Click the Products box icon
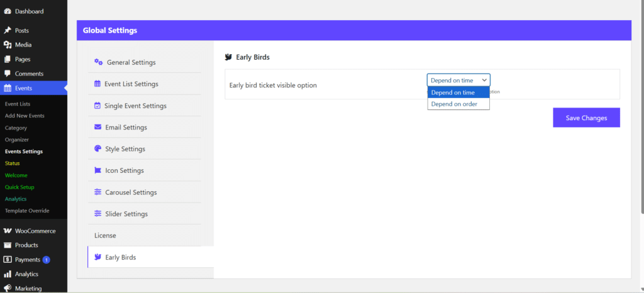644x293 pixels. (8, 245)
